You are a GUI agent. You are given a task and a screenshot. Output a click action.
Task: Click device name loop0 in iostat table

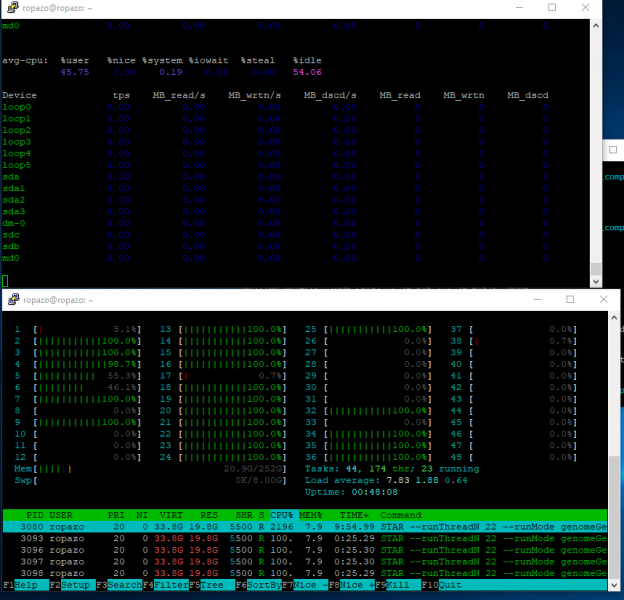(16, 107)
